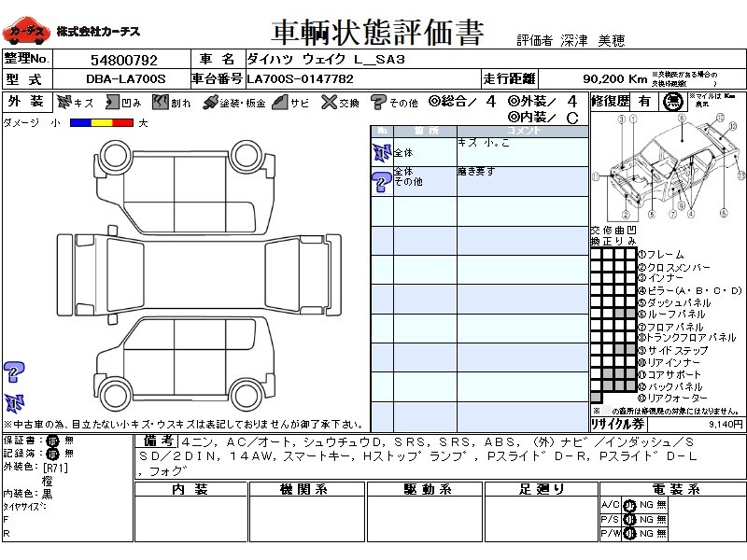The height and width of the screenshot is (560, 747).
Task: Click the ⑨サイドステップ list item
Action: 673,350
